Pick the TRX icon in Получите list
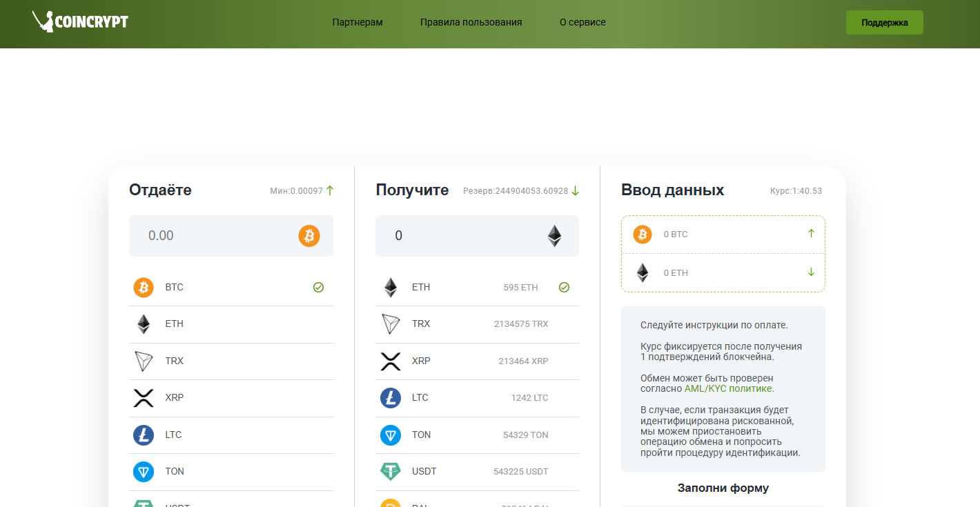Viewport: 980px width, 507px height. [391, 324]
